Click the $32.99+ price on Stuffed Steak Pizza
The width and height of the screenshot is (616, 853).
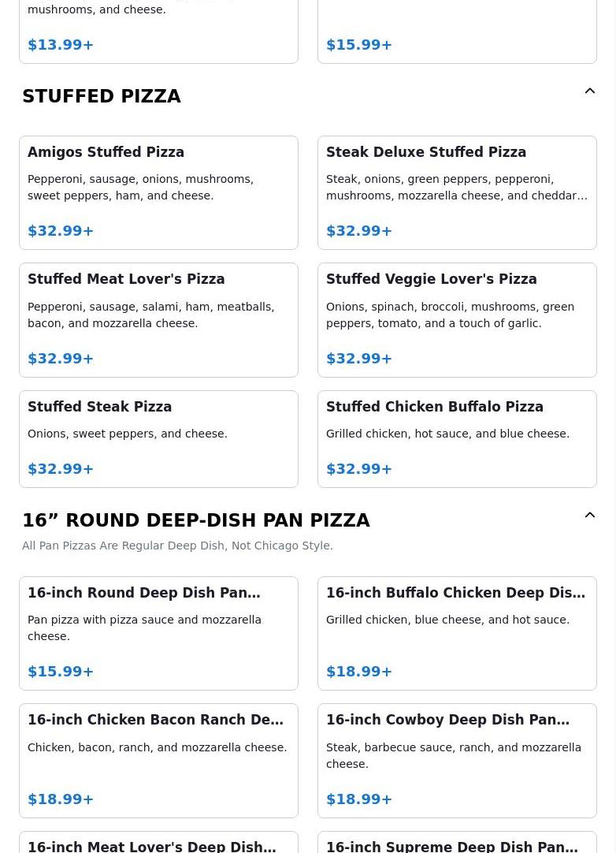point(61,469)
